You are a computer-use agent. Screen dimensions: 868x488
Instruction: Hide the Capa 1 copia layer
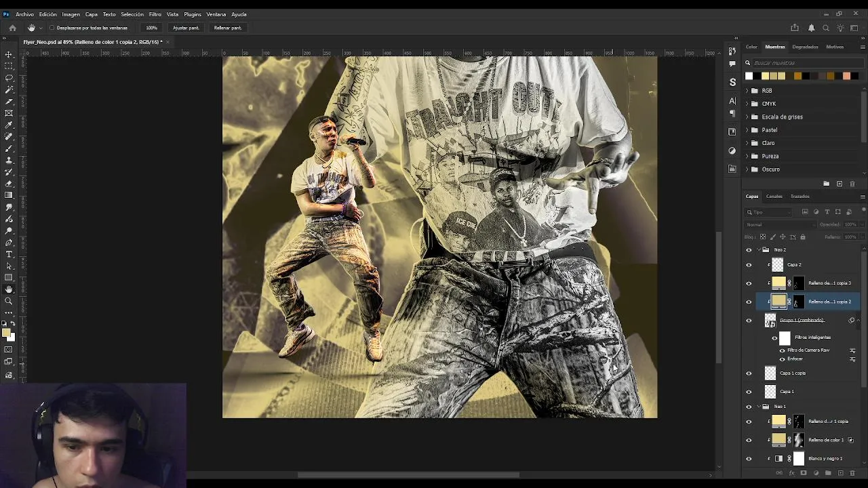click(x=749, y=373)
